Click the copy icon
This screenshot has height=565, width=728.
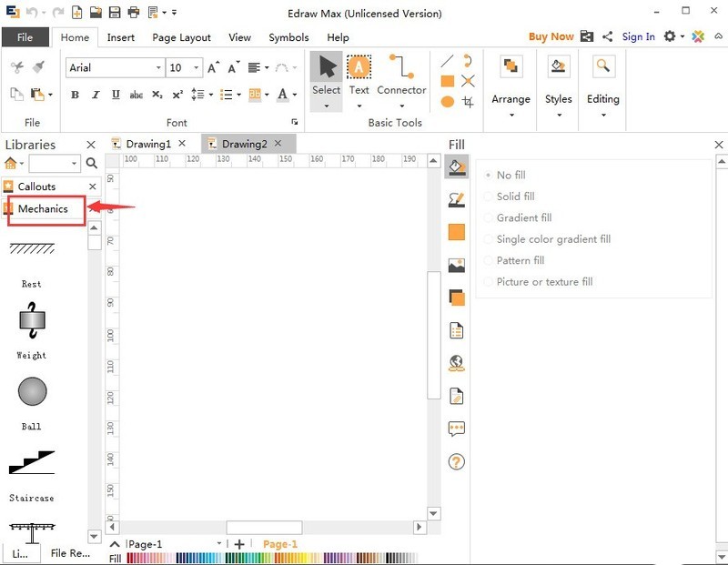[x=16, y=95]
